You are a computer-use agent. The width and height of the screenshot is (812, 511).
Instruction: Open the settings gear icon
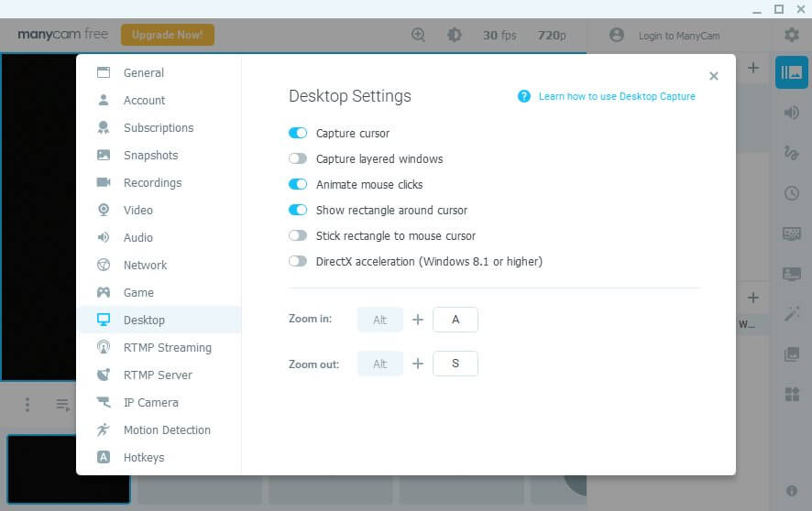[x=792, y=35]
